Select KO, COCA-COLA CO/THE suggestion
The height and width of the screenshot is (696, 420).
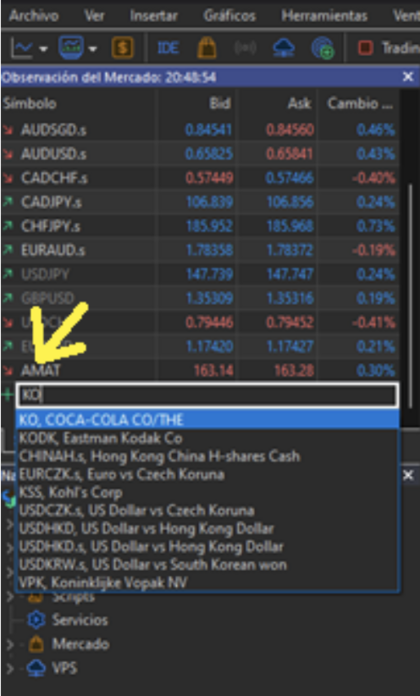(207, 419)
